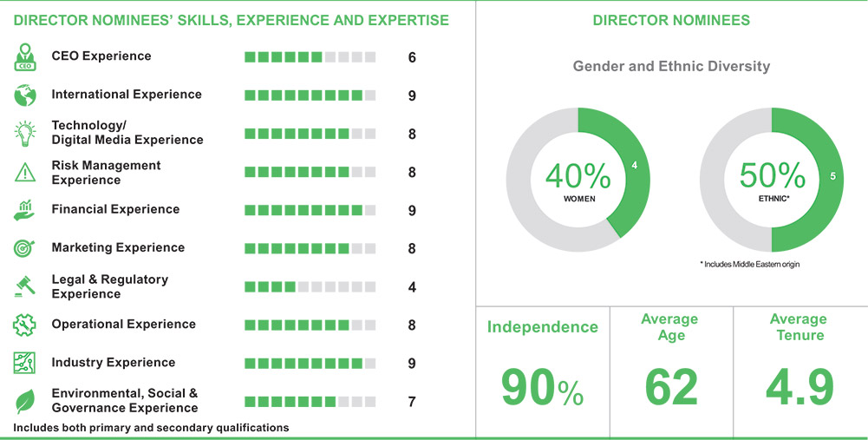Select the Industry Experience circuit icon
This screenshot has width=868, height=440.
click(24, 363)
